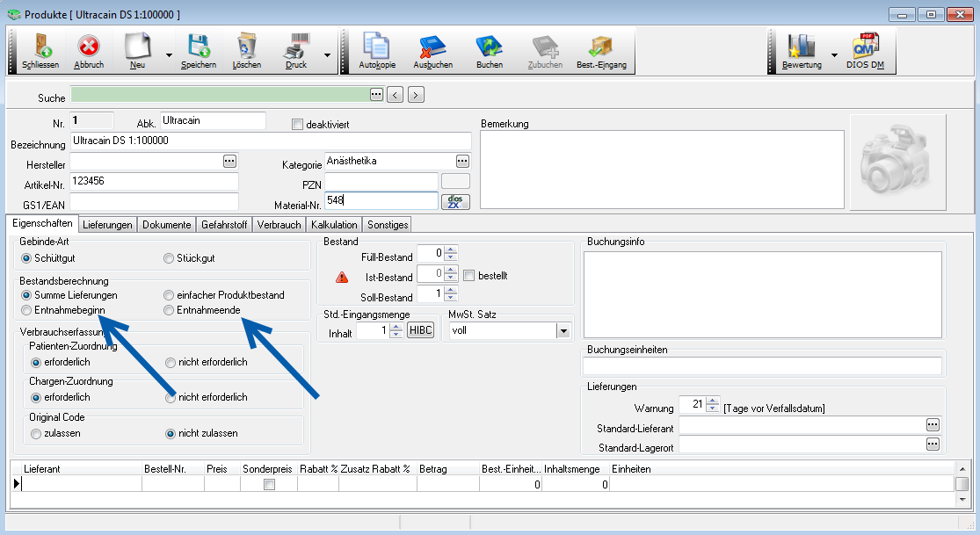980x535 pixels.
Task: Click the green Suche field
Action: coord(221,94)
